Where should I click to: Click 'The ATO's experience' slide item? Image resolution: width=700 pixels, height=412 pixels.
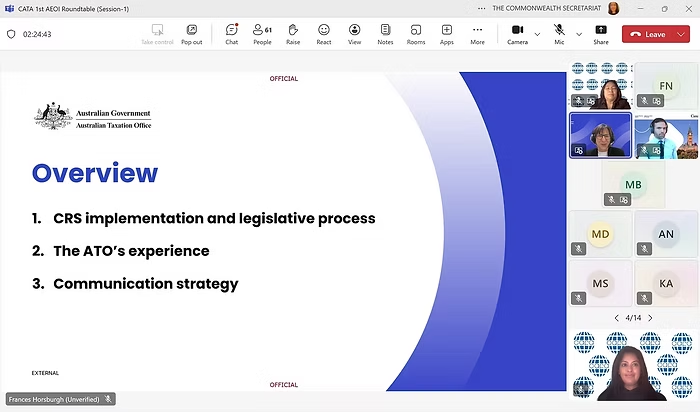(131, 251)
